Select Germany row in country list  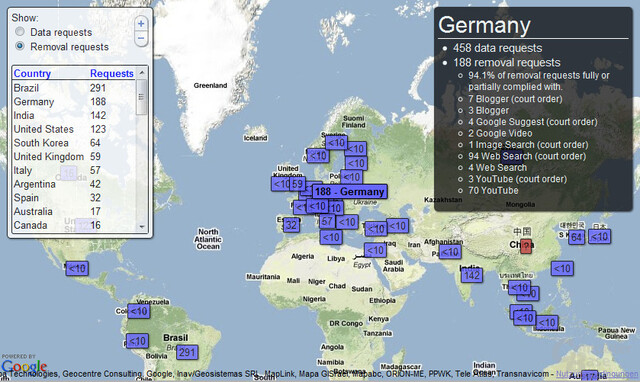click(x=73, y=102)
